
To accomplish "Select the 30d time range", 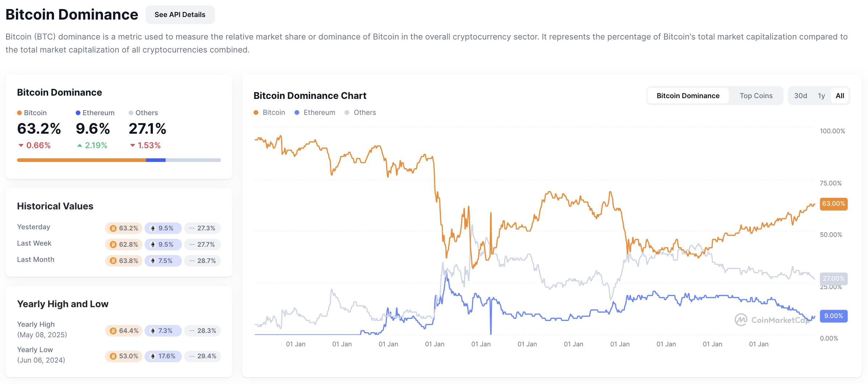I will click(801, 96).
